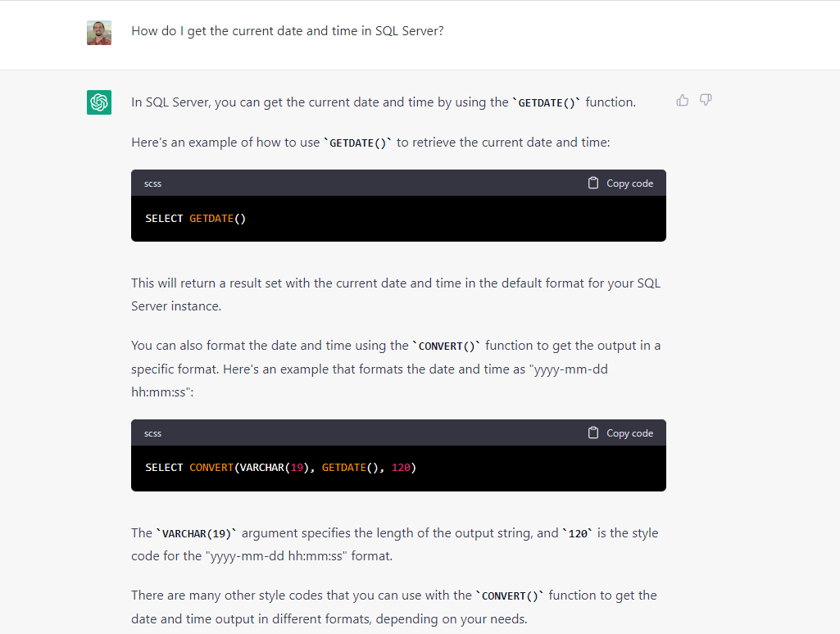Click the user profile avatar beside the question
840x634 pixels.
coord(99,33)
